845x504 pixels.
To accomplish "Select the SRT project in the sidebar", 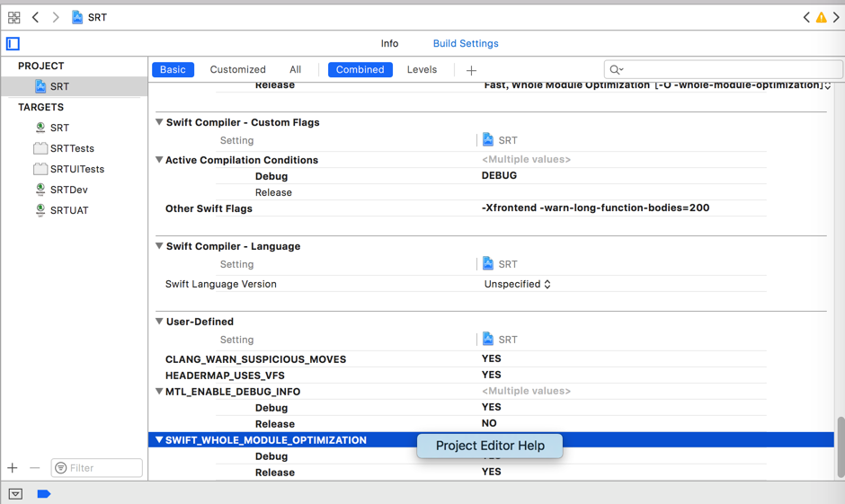I will coord(74,86).
